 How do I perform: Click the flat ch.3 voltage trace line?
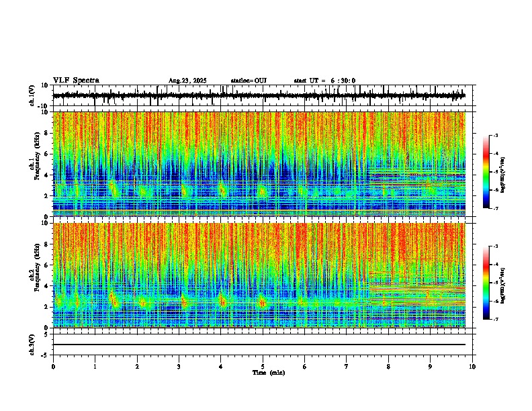pyautogui.click(x=259, y=345)
